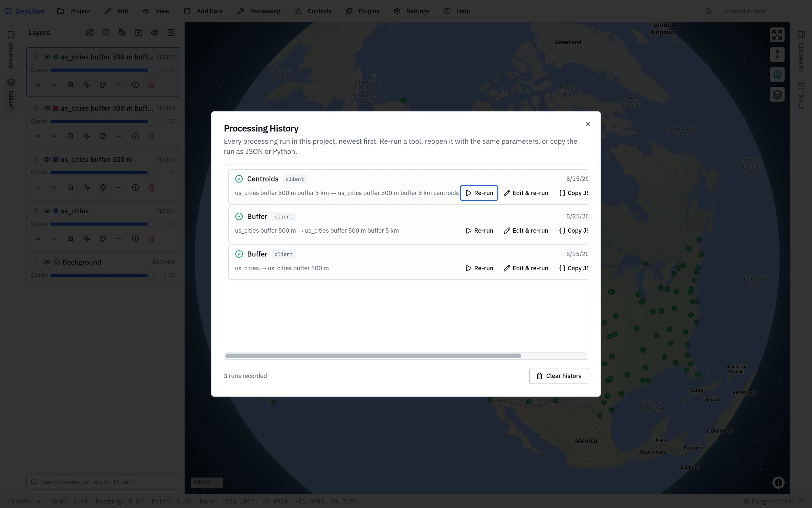Hide the red-swatch us_cities buffer layer
Image resolution: width=812 pixels, height=508 pixels.
[x=47, y=108]
